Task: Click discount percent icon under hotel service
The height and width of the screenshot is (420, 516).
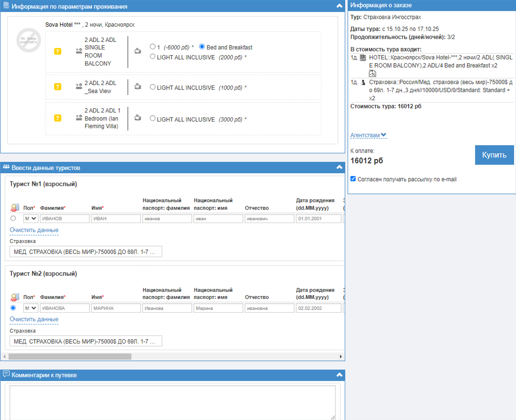Action: point(372,73)
